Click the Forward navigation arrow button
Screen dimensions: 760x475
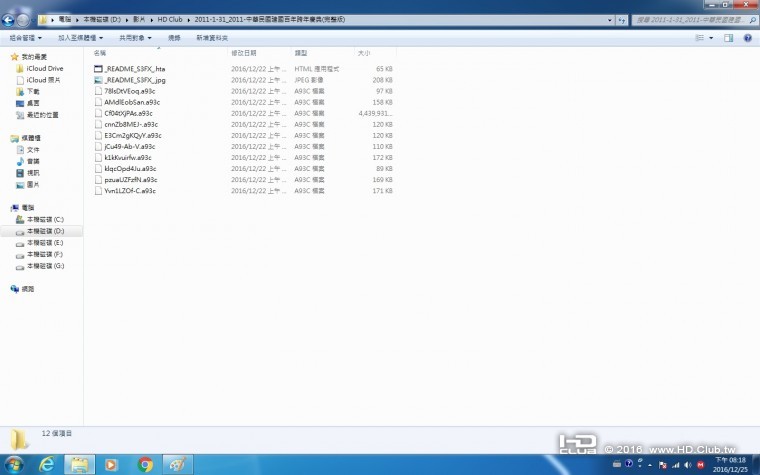[x=23, y=20]
